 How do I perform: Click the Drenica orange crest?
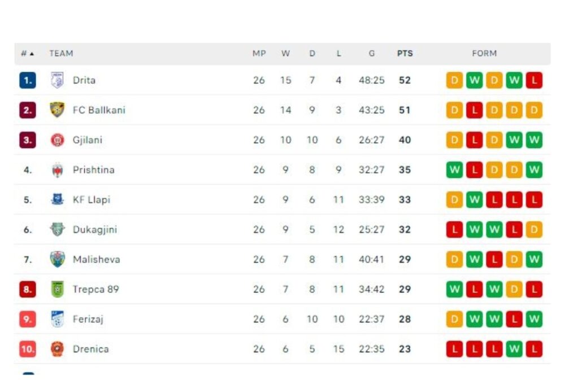[x=57, y=349]
